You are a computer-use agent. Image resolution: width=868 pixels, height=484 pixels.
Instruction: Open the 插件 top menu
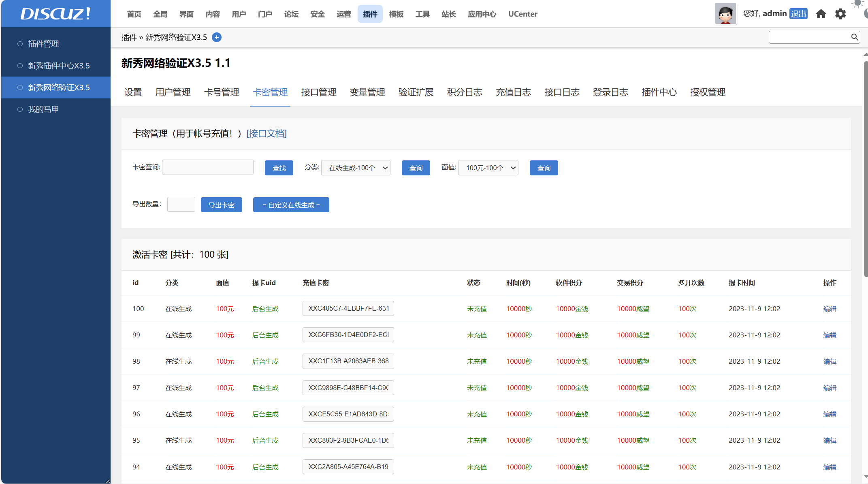[x=370, y=14]
